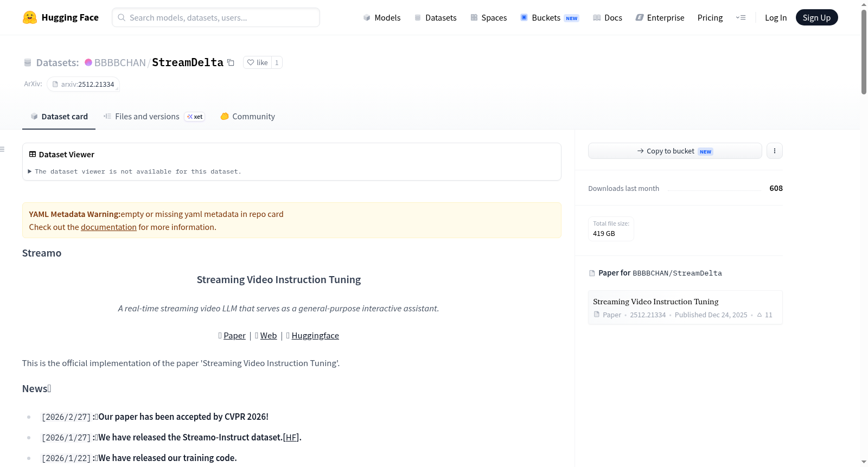The image size is (868, 467).
Task: Focus the models and datasets search field
Action: [216, 17]
